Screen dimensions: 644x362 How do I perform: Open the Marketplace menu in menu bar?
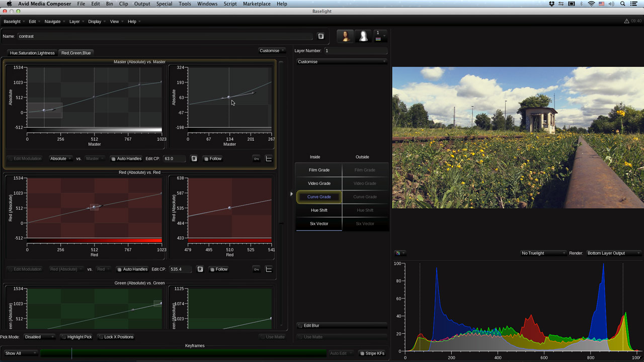(257, 4)
